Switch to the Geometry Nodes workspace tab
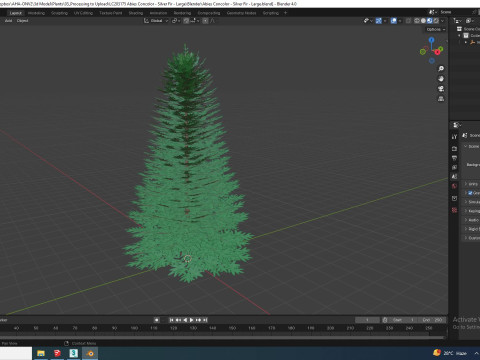 242,13
